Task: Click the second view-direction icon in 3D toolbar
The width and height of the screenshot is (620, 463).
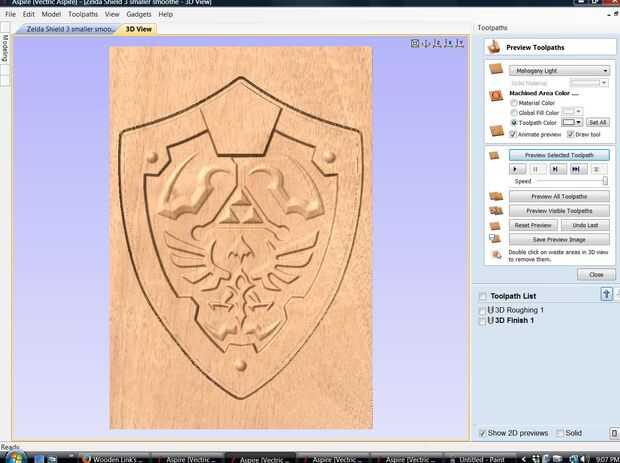Action: point(426,43)
